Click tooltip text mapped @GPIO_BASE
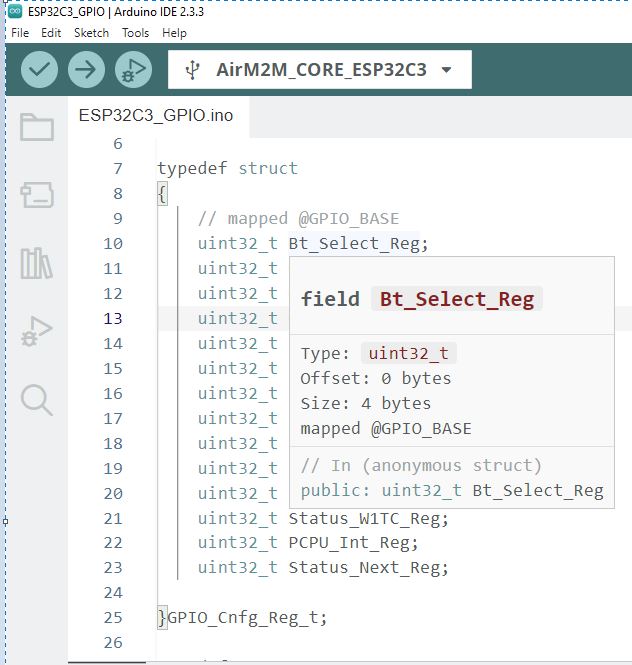Viewport: 632px width, 665px height. [x=386, y=428]
